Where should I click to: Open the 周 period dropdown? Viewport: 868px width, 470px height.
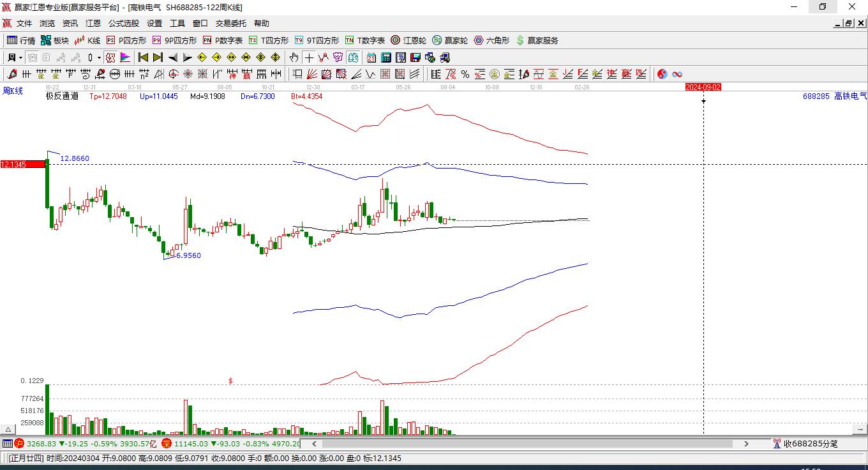[15, 57]
